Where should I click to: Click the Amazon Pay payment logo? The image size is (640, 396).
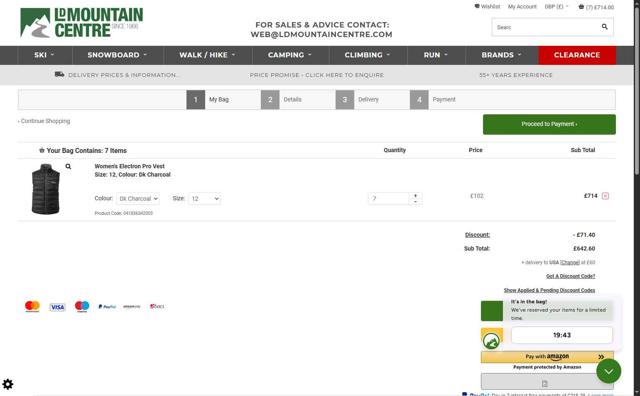click(132, 307)
